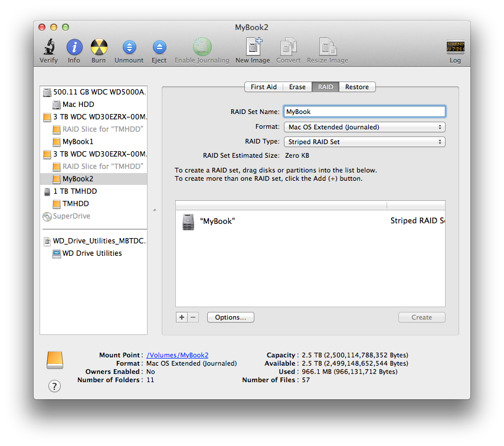Click the Create button
504x446 pixels.
click(422, 317)
